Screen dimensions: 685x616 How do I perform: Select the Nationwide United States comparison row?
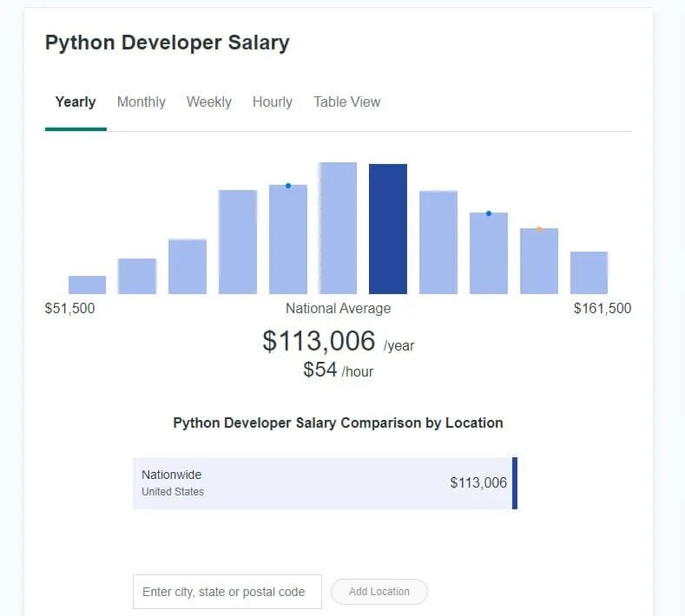(325, 483)
